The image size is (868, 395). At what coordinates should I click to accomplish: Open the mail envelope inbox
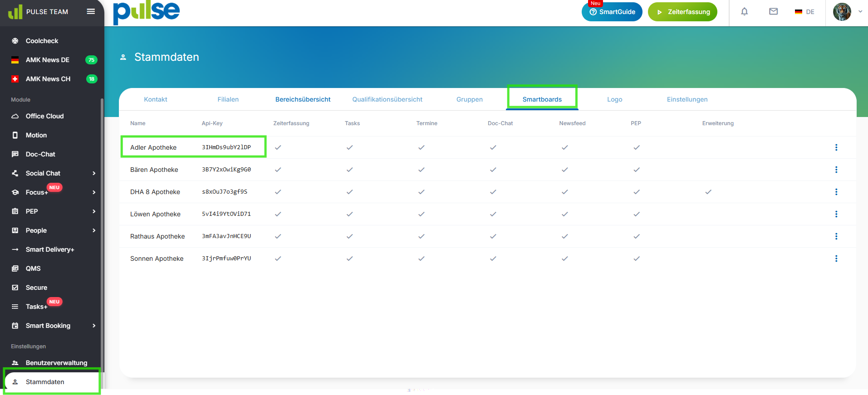pos(774,12)
